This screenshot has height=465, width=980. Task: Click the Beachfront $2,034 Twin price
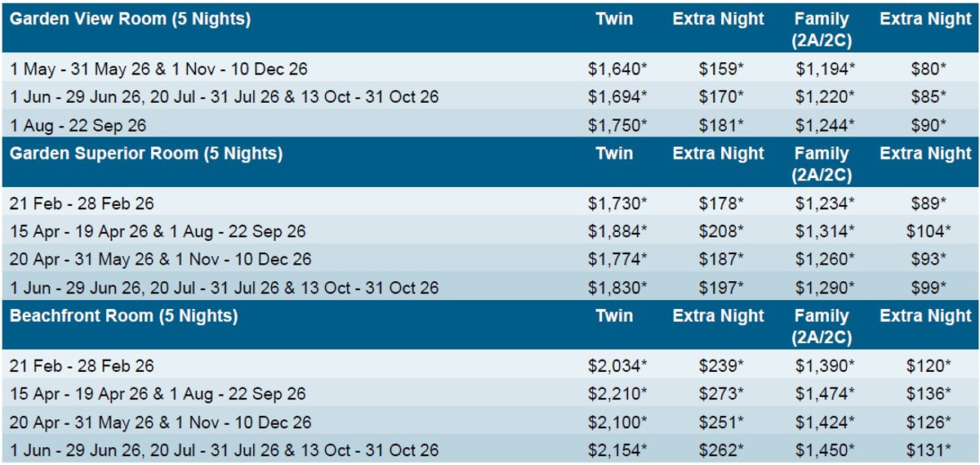(x=617, y=366)
